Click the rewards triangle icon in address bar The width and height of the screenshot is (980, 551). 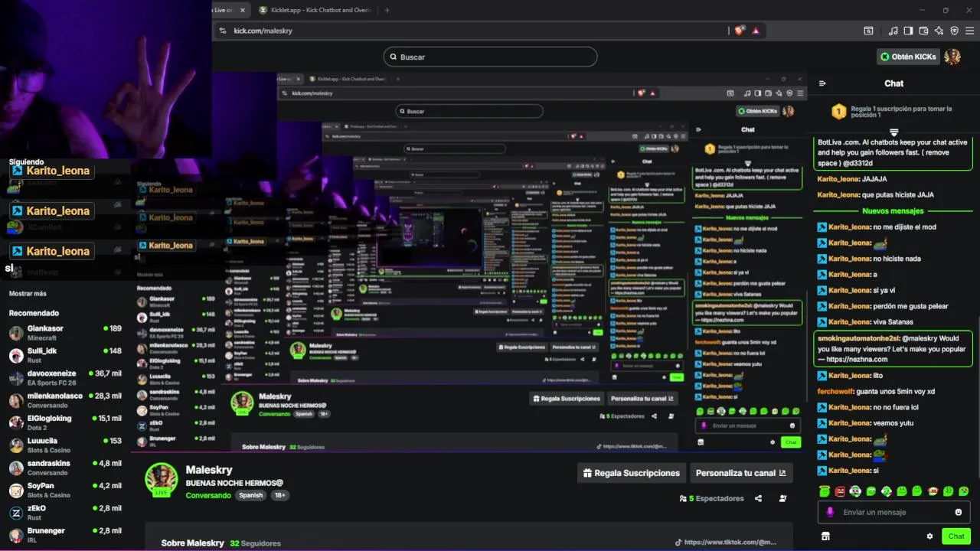756,31
